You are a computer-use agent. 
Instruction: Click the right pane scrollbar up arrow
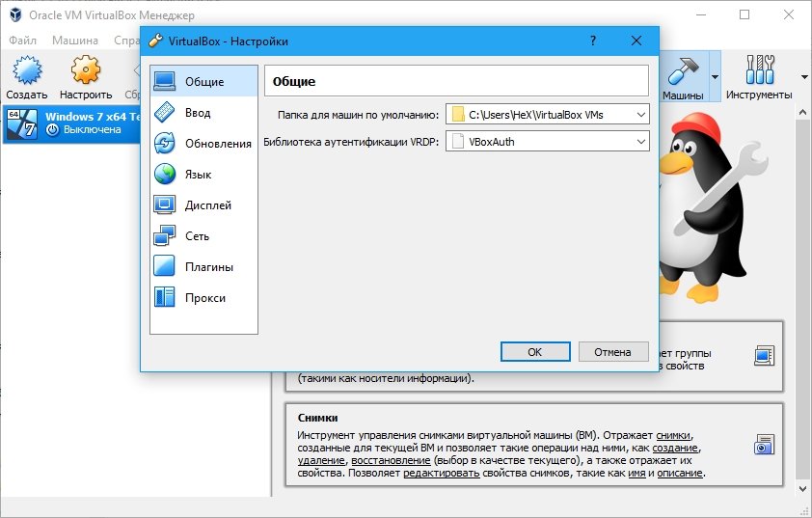point(802,112)
